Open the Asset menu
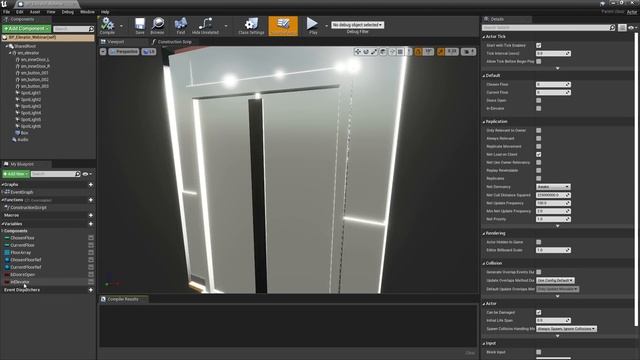The image size is (640, 360). [x=35, y=12]
